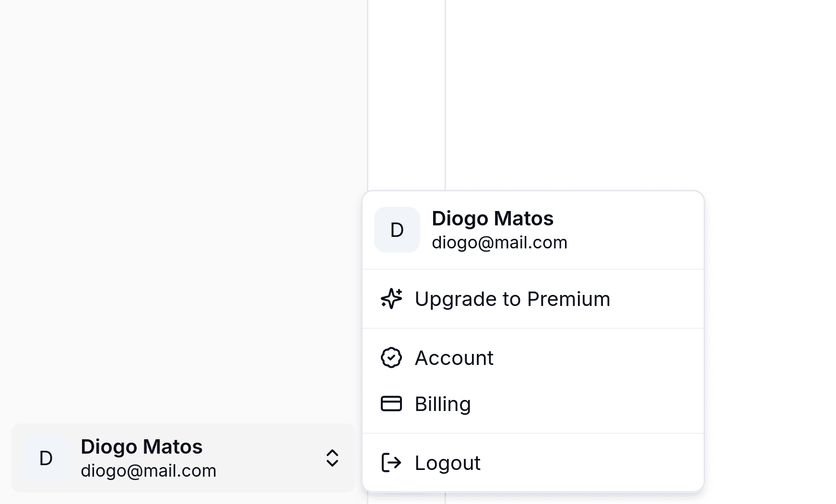This screenshot has width=836, height=504.
Task: Click the verified badge icon next to Account
Action: pos(391,358)
